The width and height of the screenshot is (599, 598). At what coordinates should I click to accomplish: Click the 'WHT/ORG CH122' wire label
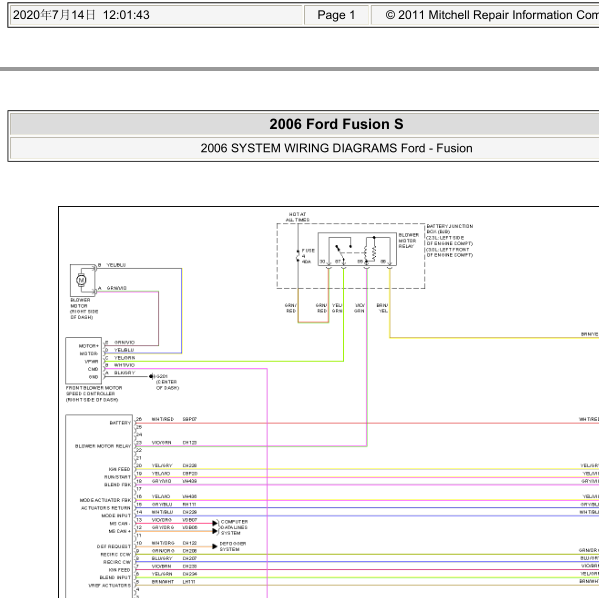[174, 543]
